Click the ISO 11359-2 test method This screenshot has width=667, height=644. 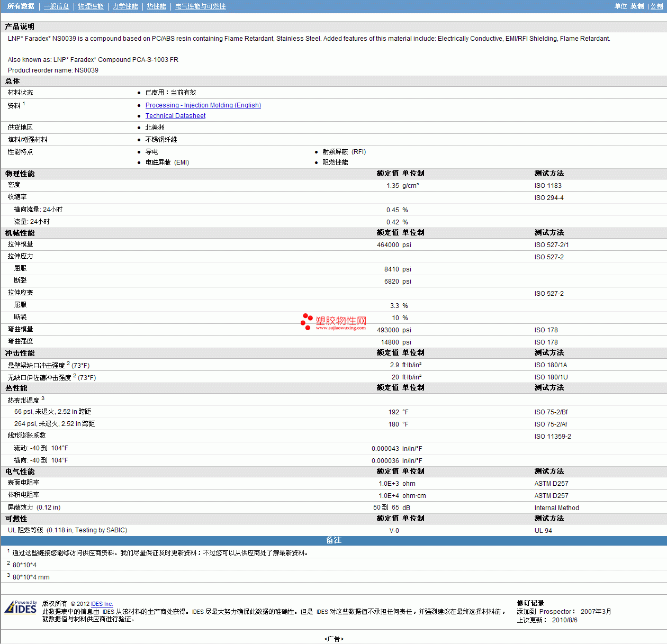click(x=553, y=437)
